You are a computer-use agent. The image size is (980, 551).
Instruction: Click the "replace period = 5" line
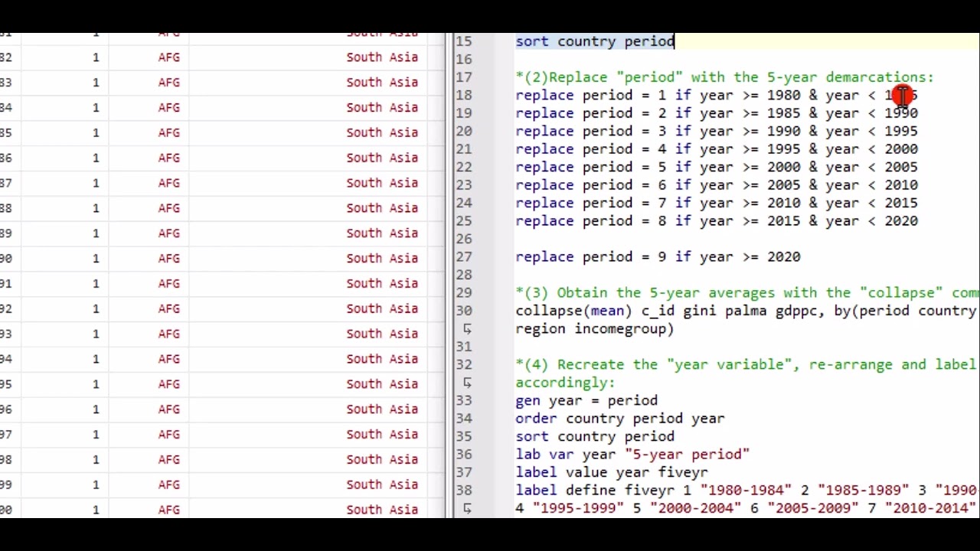click(x=717, y=167)
